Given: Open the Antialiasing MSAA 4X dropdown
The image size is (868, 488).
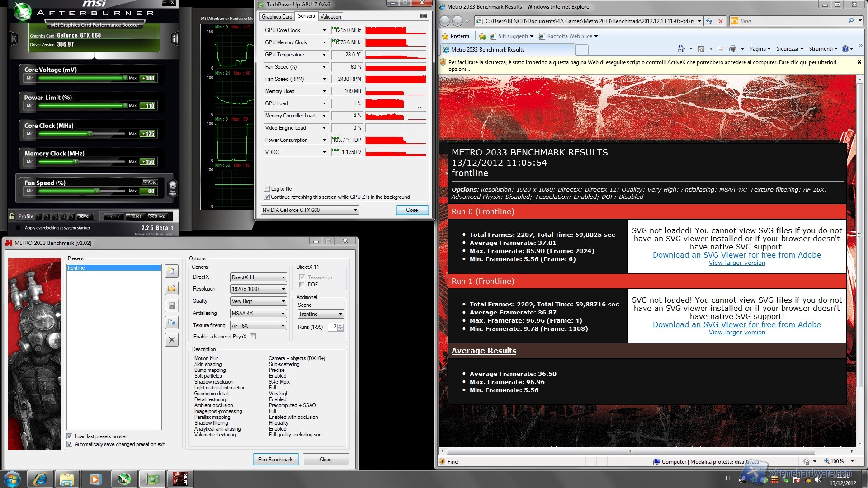Looking at the screenshot, I should pyautogui.click(x=258, y=314).
